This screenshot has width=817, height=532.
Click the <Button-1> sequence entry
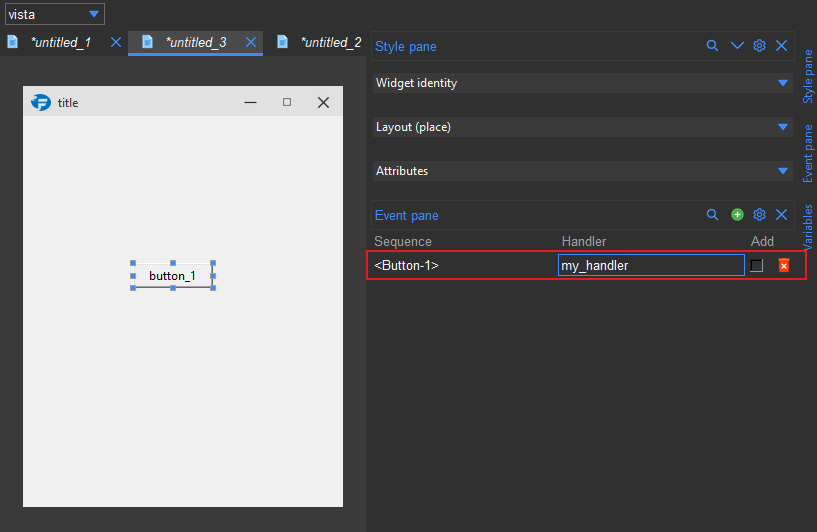(406, 265)
